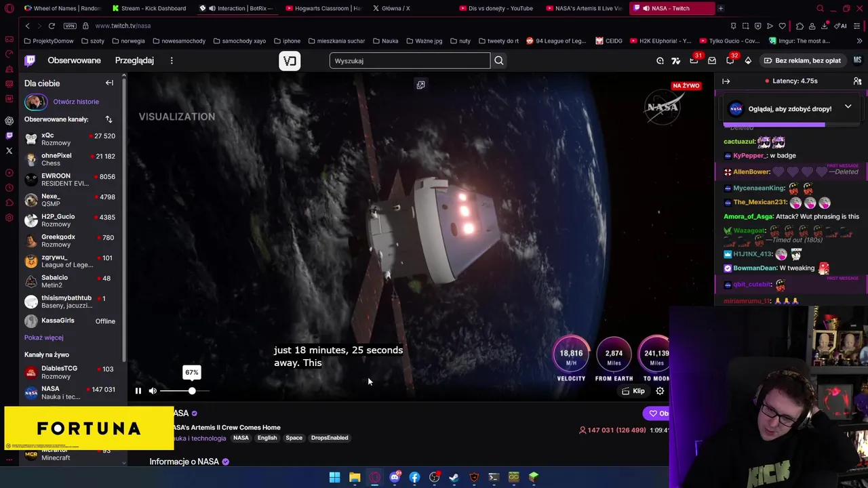Open File Explorer from the taskbar

(355, 477)
